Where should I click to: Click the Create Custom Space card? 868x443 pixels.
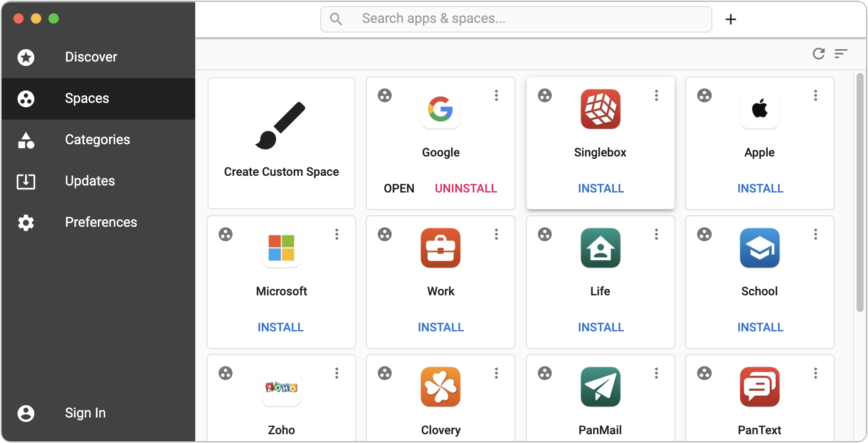coord(281,143)
